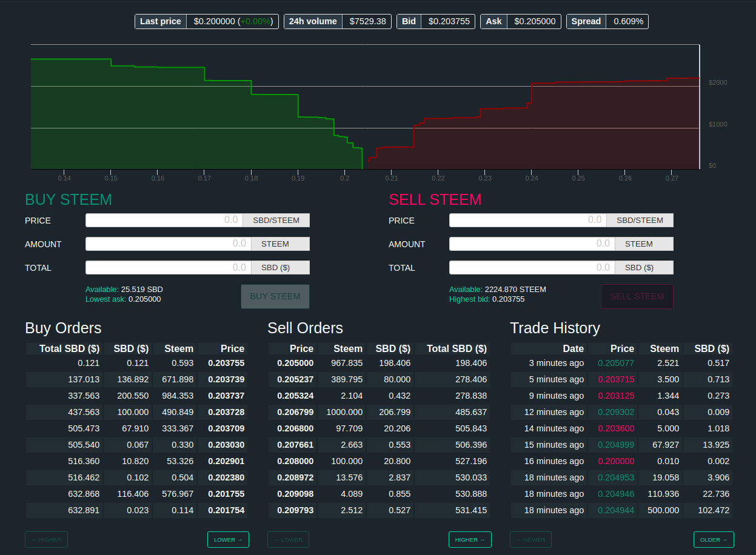Click trade history price 0.203600

[x=616, y=428]
